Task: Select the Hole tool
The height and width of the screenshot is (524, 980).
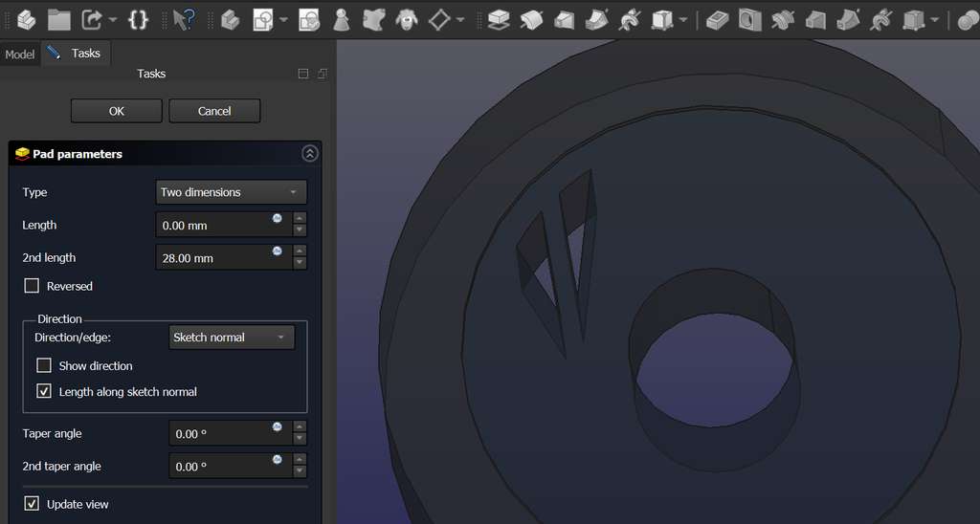Action: [749, 20]
